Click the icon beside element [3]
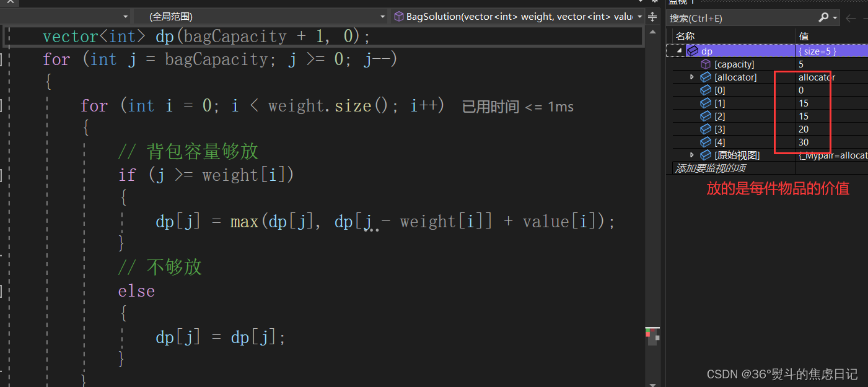 tap(706, 129)
